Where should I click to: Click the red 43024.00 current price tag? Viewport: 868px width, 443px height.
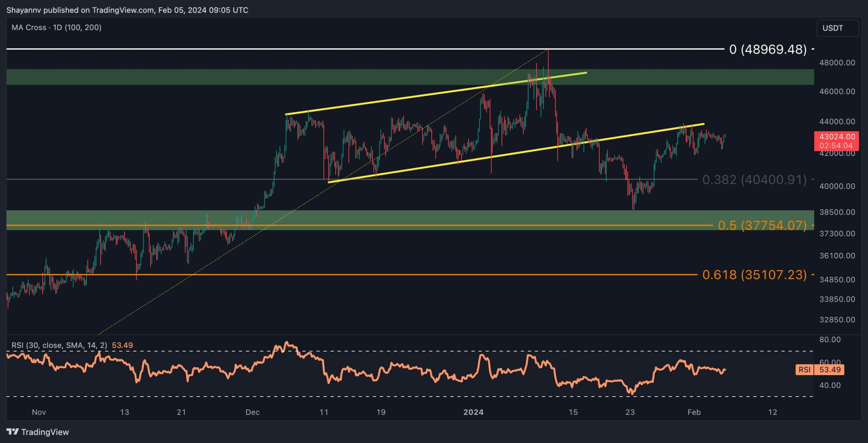(x=836, y=141)
